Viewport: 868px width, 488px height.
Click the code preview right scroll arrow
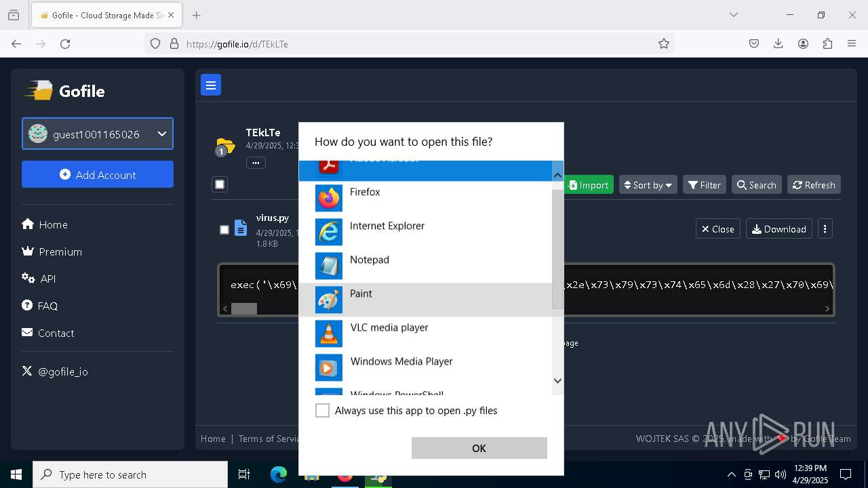point(827,308)
